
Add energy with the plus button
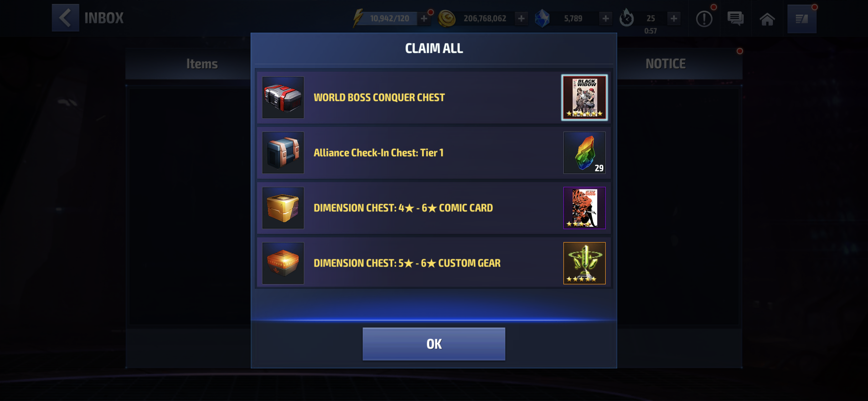(424, 19)
